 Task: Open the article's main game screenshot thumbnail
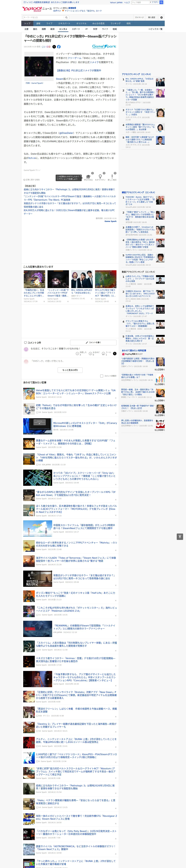click(39, 67)
